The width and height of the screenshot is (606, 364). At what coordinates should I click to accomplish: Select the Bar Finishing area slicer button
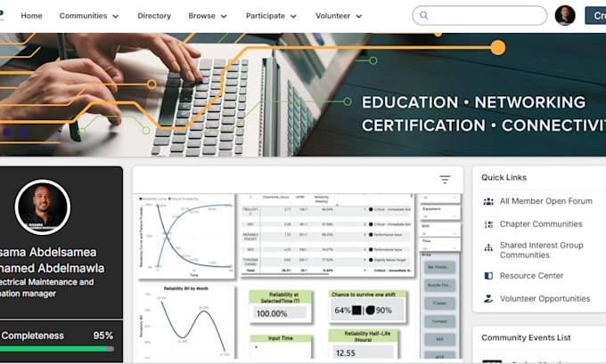pos(440,267)
